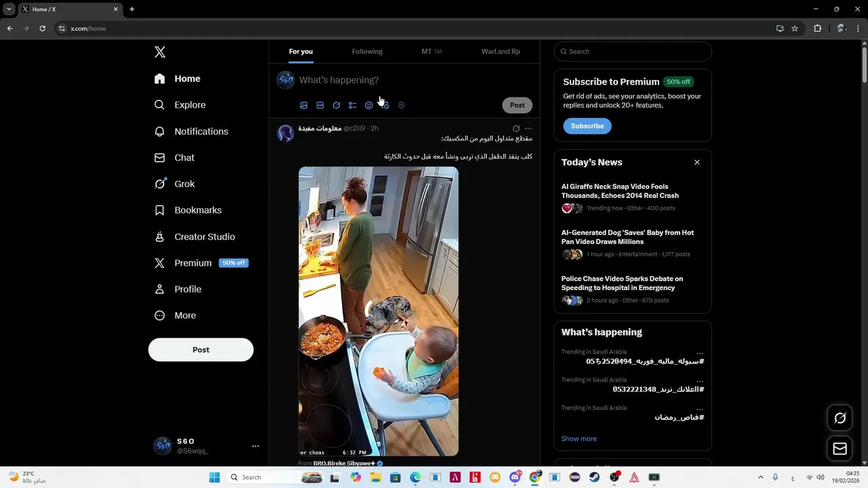The height and width of the screenshot is (488, 868).
Task: Open the weather widget 23°C
Action: click(27, 477)
